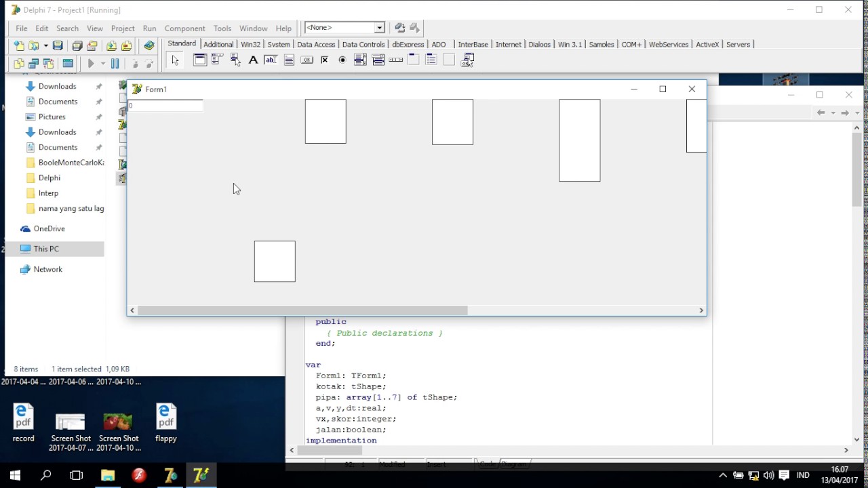Select the GroupBox component in palette
This screenshot has width=868, height=488.
click(x=414, y=60)
